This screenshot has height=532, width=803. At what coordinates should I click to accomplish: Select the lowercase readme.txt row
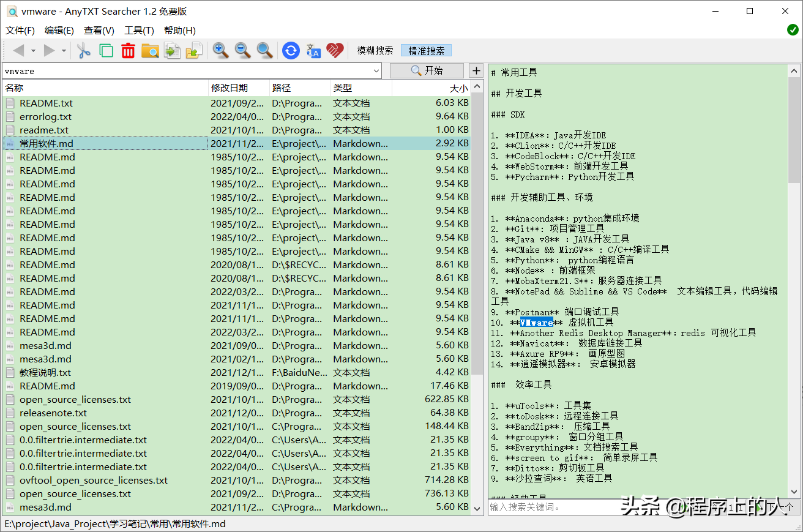point(237,130)
